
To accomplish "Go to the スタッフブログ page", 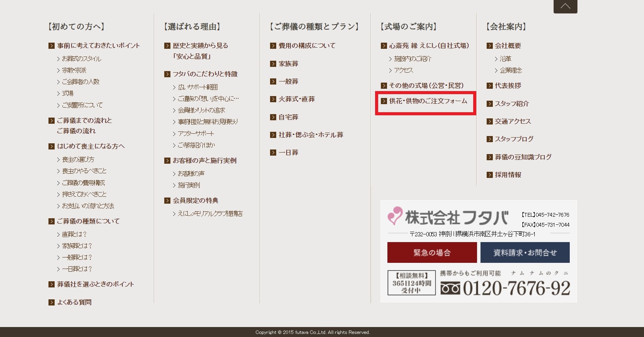I will 514,139.
